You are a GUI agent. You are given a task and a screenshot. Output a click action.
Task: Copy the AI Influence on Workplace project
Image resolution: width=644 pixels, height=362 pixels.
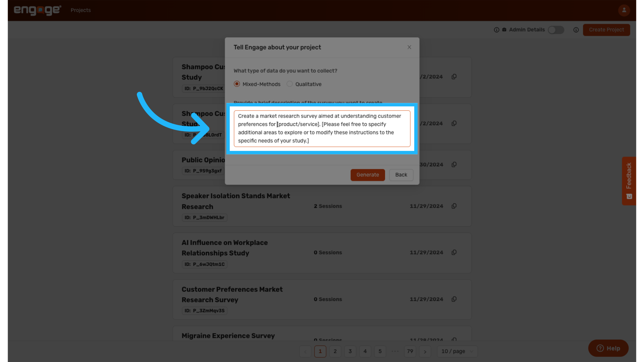[x=454, y=252]
